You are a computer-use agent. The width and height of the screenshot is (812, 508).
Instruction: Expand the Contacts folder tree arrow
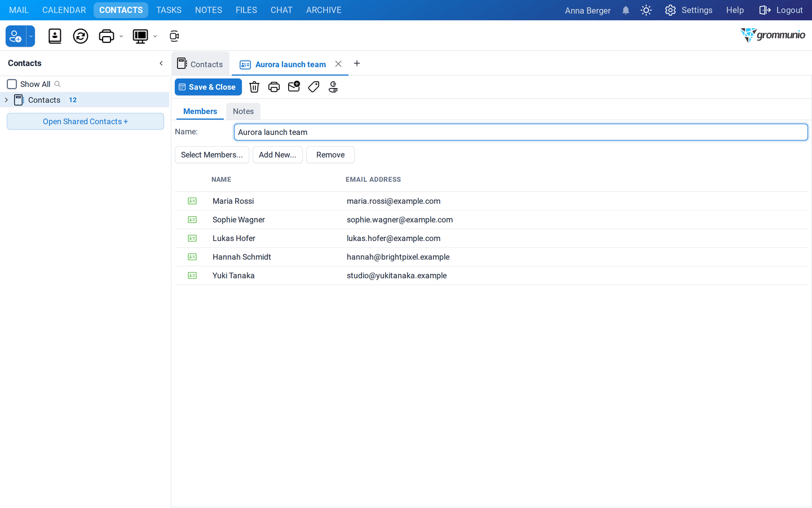pyautogui.click(x=6, y=100)
